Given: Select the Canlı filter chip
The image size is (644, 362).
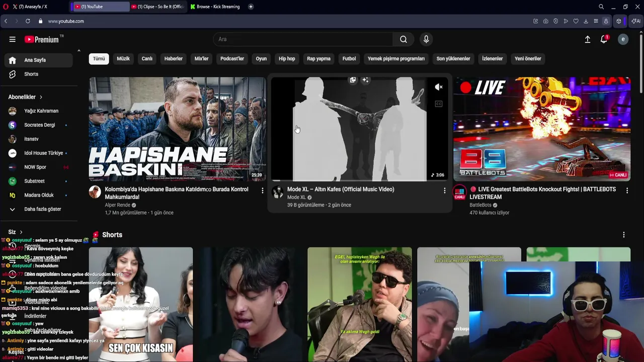Looking at the screenshot, I should pos(147,59).
